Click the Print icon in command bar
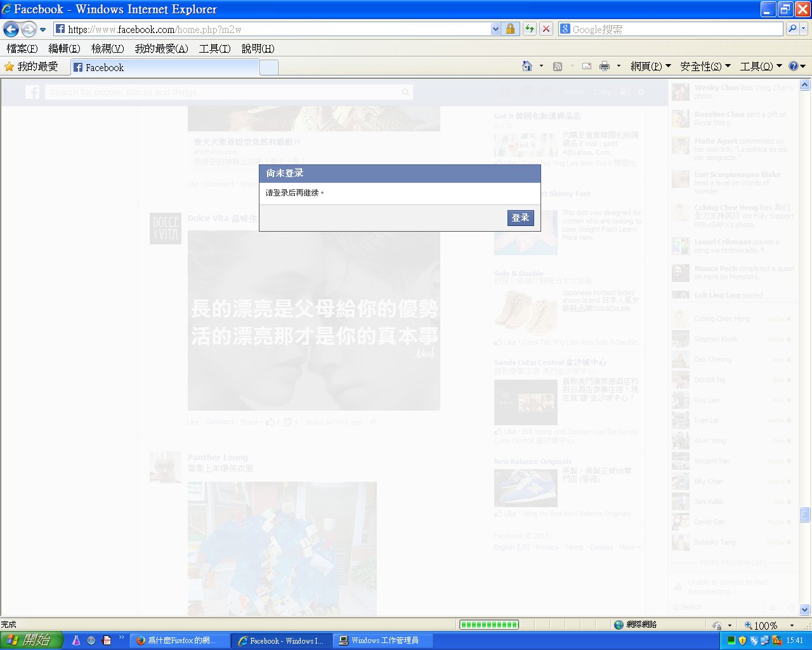 point(605,67)
